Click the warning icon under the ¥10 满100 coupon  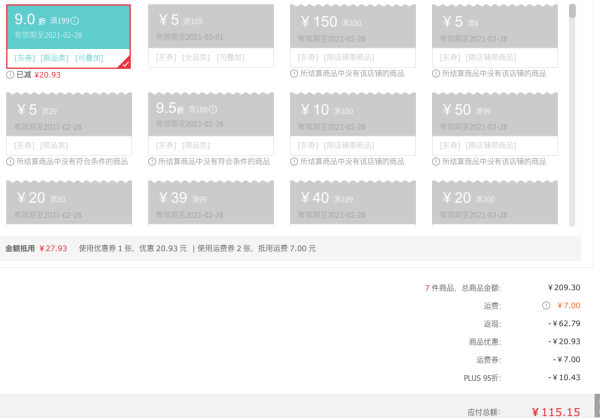click(x=294, y=162)
